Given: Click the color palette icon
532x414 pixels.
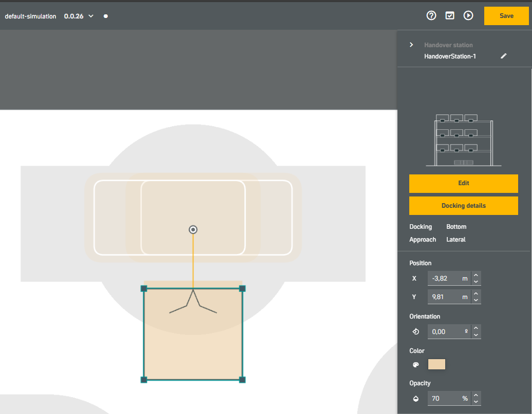Looking at the screenshot, I should (415, 365).
